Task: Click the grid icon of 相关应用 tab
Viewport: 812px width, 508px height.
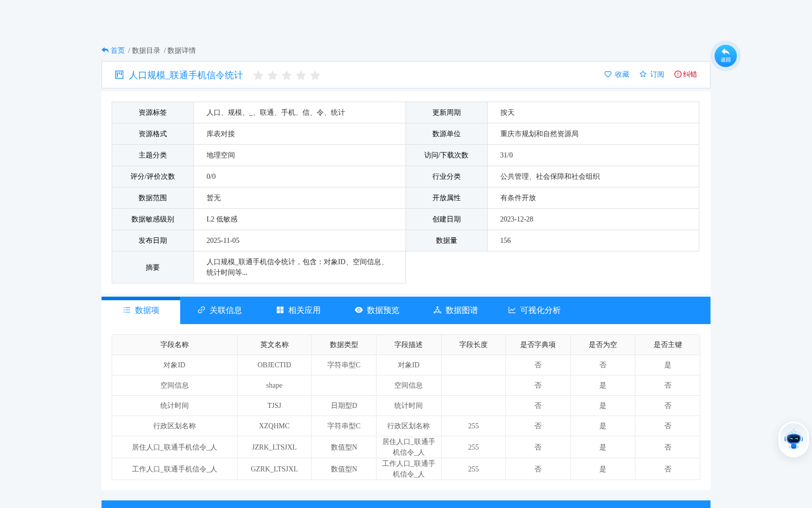Action: 280,310
